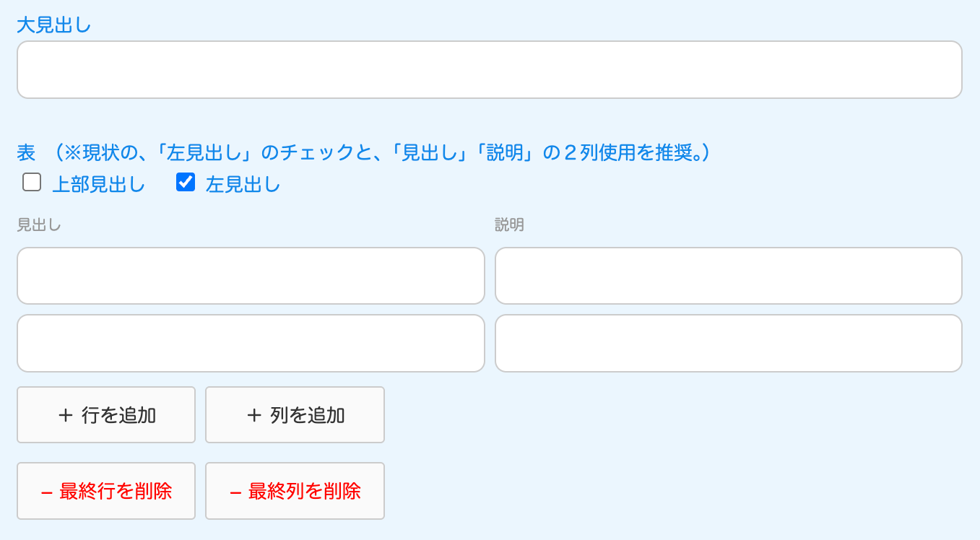The width and height of the screenshot is (980, 540).
Task: Click the 大見出し label text
Action: tap(54, 25)
